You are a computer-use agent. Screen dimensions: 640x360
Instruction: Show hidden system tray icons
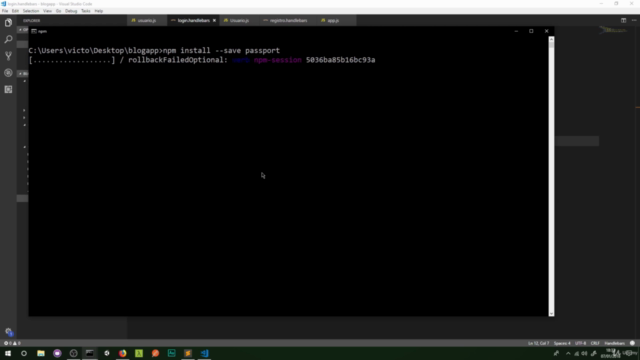568,353
